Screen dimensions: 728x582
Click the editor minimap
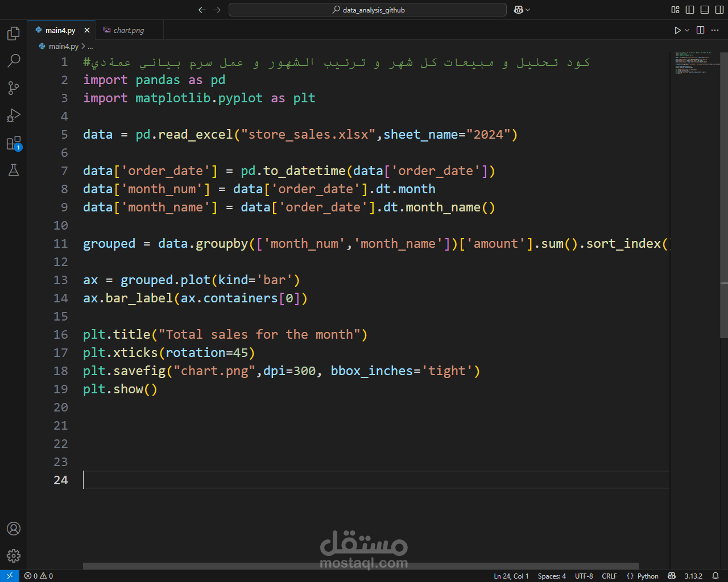695,64
